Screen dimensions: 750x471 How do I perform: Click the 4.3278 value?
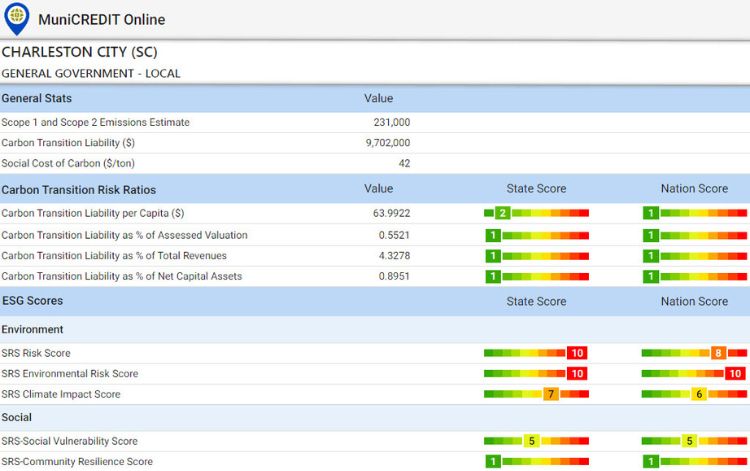click(394, 256)
